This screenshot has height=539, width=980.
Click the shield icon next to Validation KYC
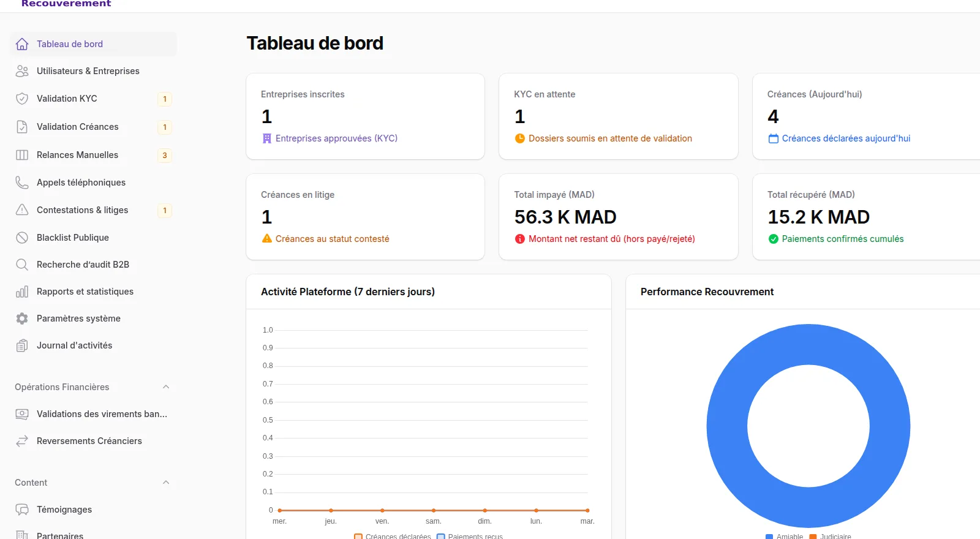click(22, 99)
